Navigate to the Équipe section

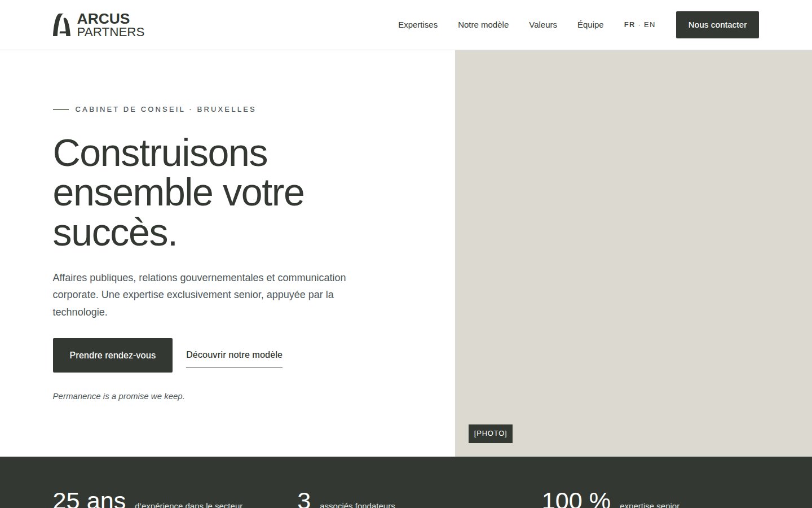590,25
